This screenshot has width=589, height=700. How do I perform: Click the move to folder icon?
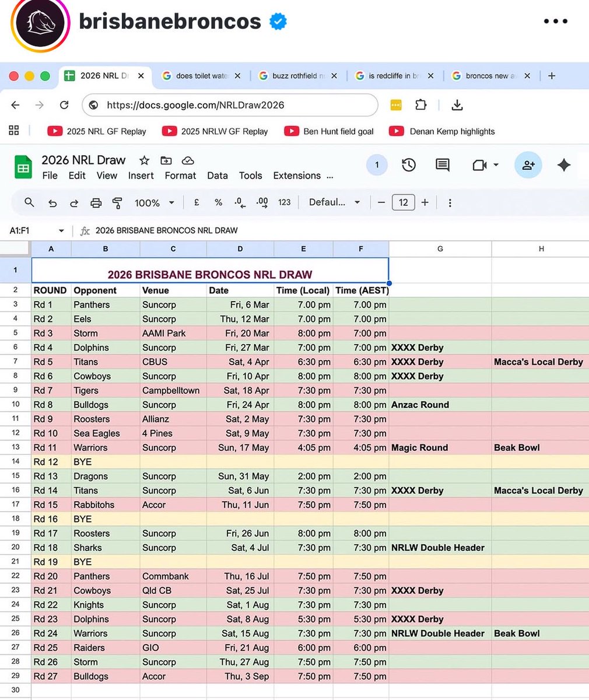166,160
